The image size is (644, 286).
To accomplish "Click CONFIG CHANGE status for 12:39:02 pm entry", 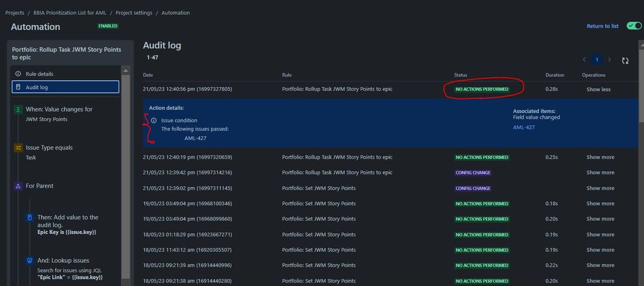I will [473, 189].
